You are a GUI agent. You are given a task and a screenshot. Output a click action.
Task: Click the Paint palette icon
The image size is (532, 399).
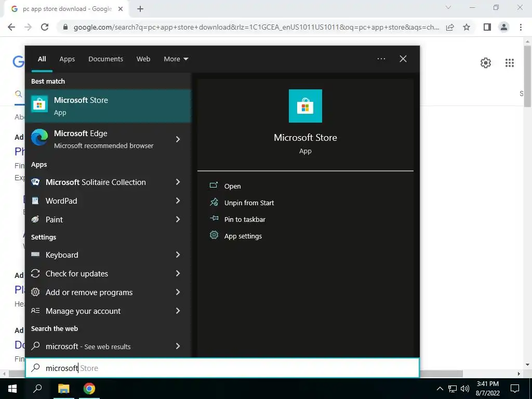[x=35, y=220]
